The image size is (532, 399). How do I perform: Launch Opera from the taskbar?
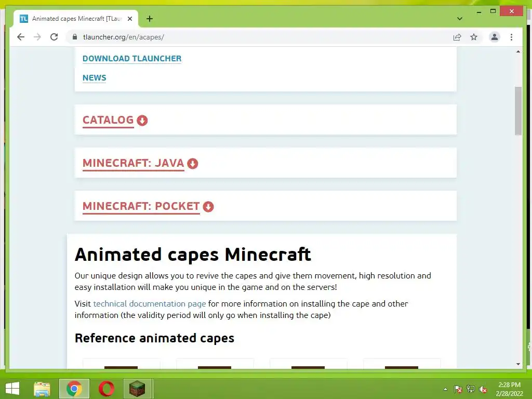106,389
